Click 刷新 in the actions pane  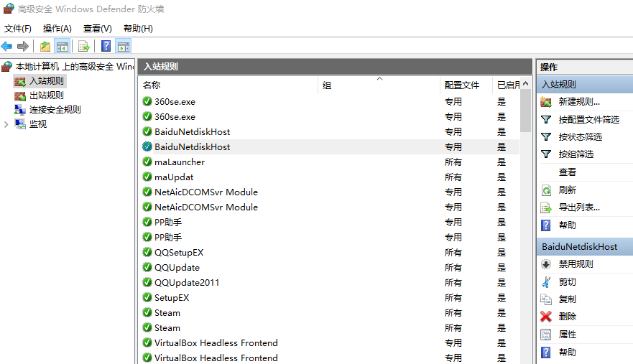point(567,190)
